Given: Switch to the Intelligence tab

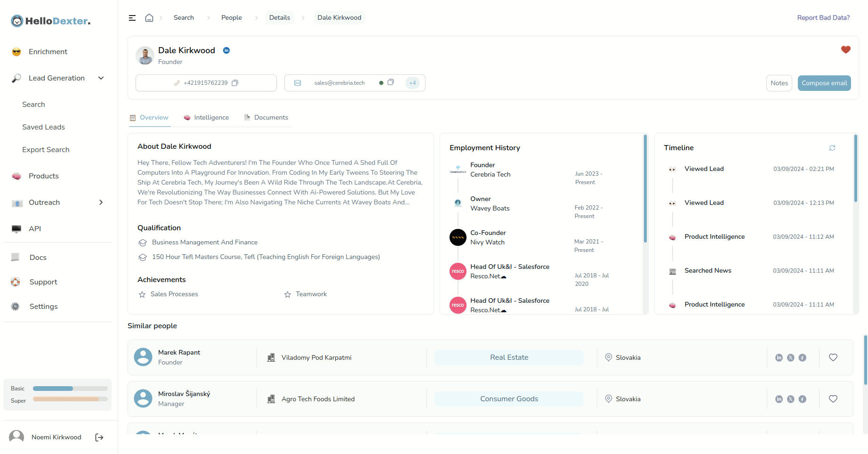Looking at the screenshot, I should pos(206,118).
